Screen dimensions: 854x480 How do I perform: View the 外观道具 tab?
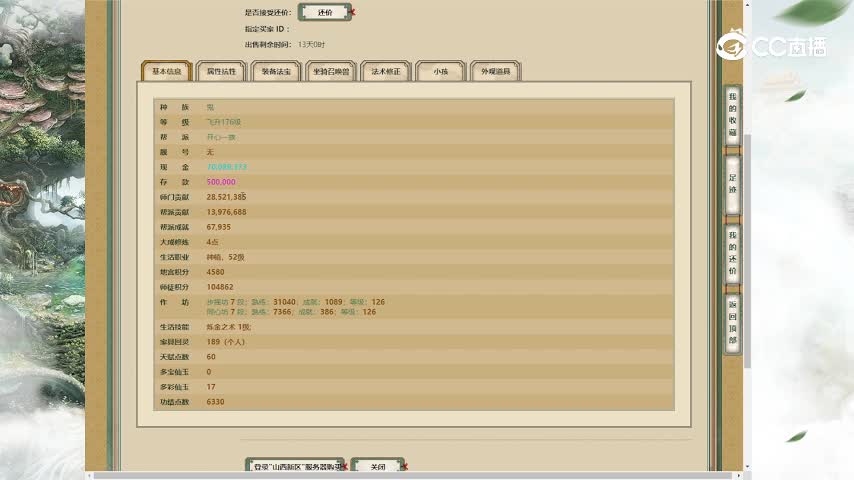click(x=496, y=72)
